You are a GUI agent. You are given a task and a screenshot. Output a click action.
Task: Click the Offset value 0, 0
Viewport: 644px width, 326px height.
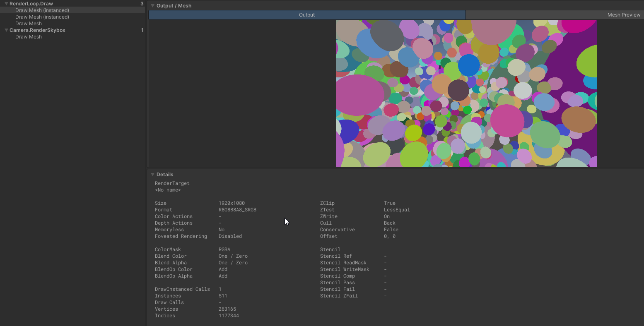coord(390,236)
